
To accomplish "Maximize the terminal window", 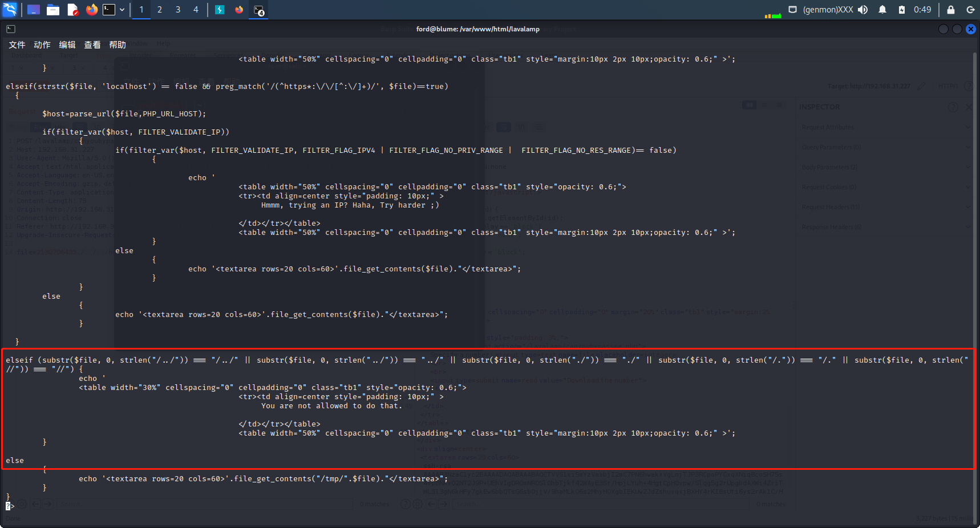I will (x=957, y=29).
